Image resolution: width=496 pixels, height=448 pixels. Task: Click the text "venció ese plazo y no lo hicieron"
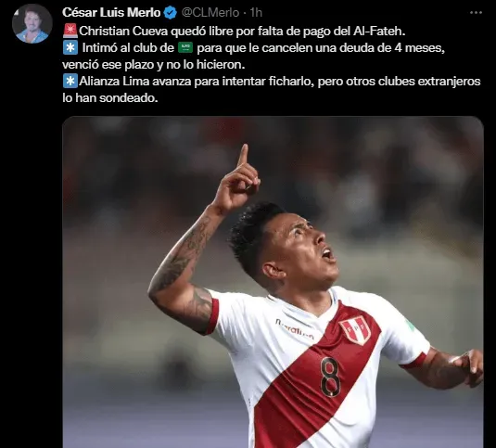(x=153, y=65)
